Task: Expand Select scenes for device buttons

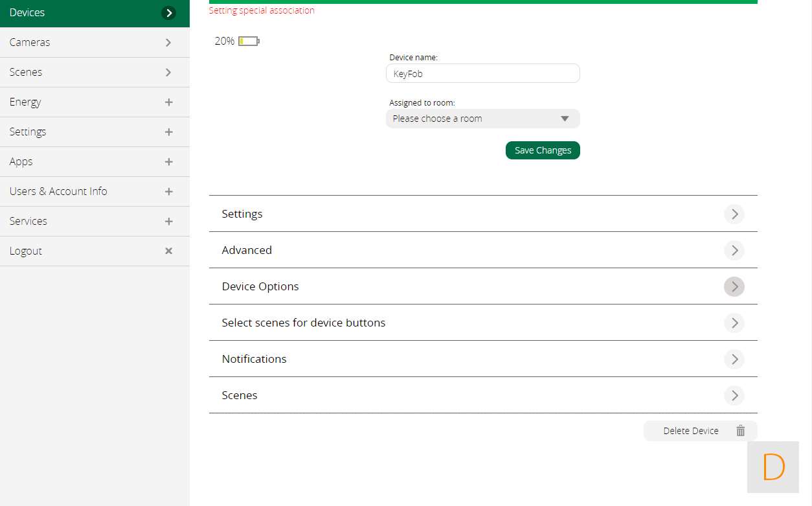Action: point(734,323)
